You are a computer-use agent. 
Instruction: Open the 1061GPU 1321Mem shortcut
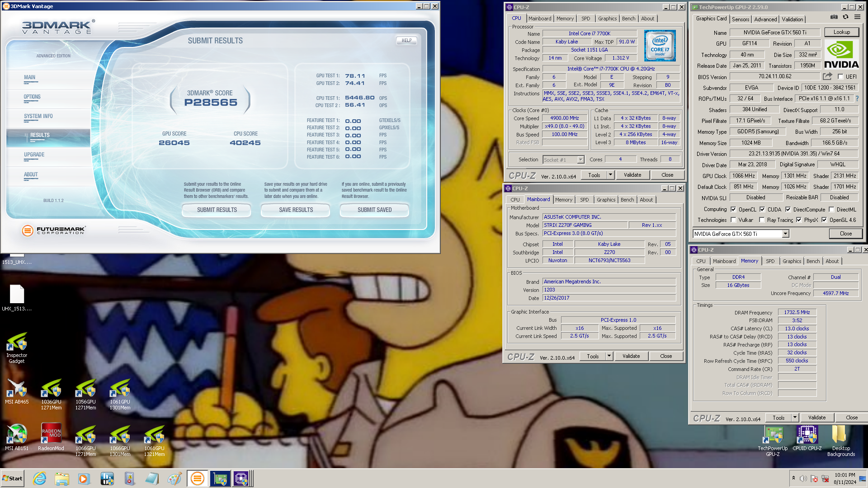point(154,441)
